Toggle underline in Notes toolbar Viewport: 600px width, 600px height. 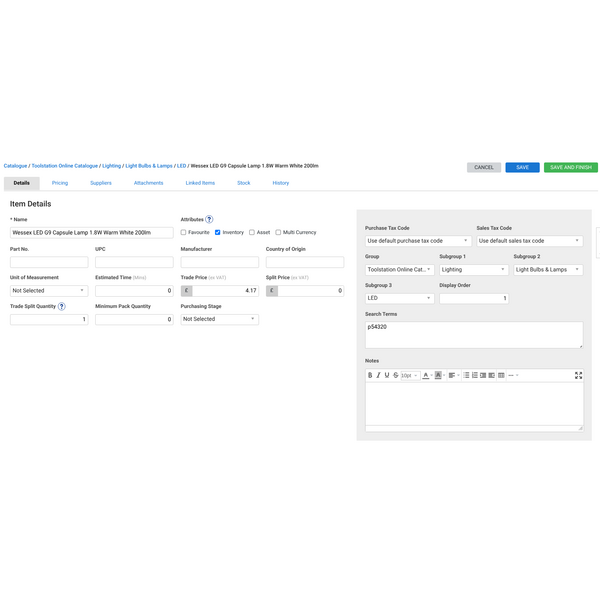pyautogui.click(x=387, y=375)
